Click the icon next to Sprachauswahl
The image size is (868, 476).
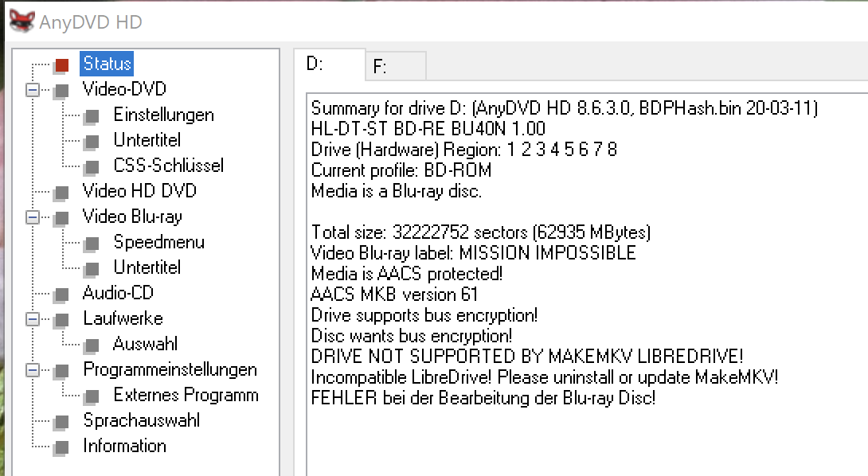coord(62,422)
